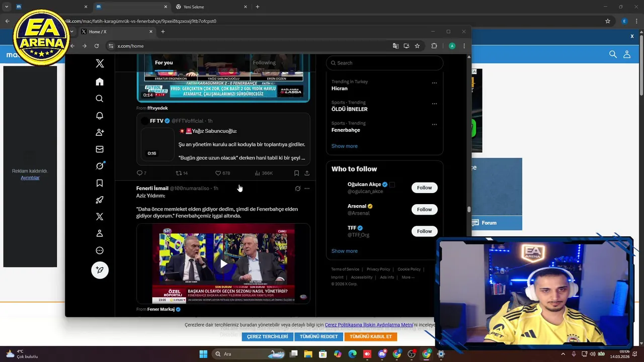Open Microsoft Edge from taskbar

(353, 354)
